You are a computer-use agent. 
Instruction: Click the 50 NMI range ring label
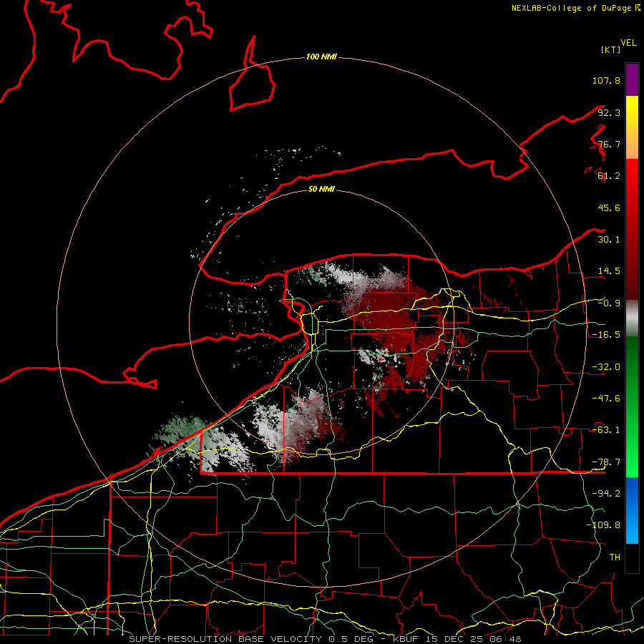(321, 189)
